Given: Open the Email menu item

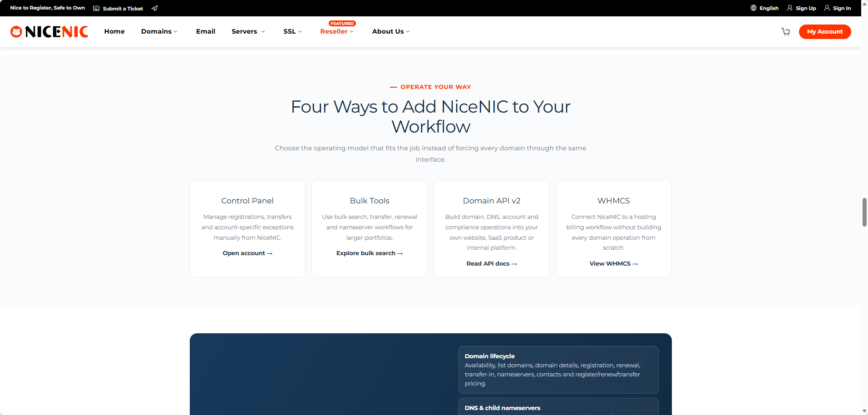Looking at the screenshot, I should 206,31.
